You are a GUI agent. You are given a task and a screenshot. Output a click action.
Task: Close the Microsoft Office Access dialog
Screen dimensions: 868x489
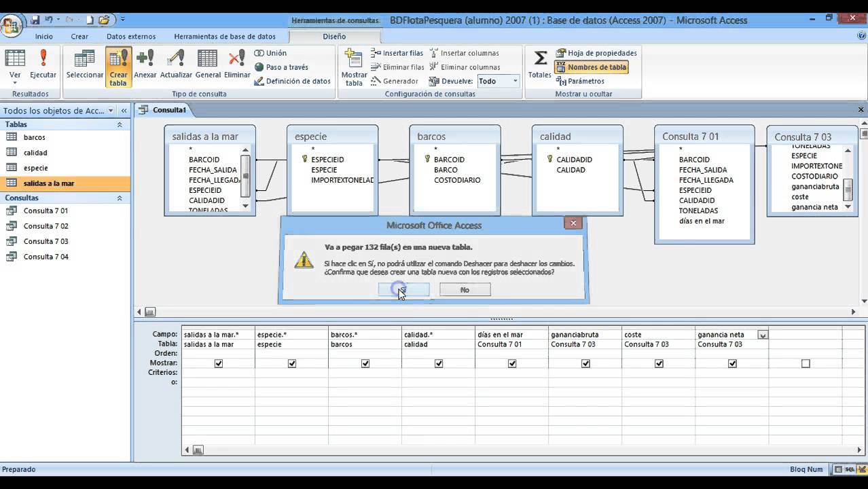tap(573, 223)
